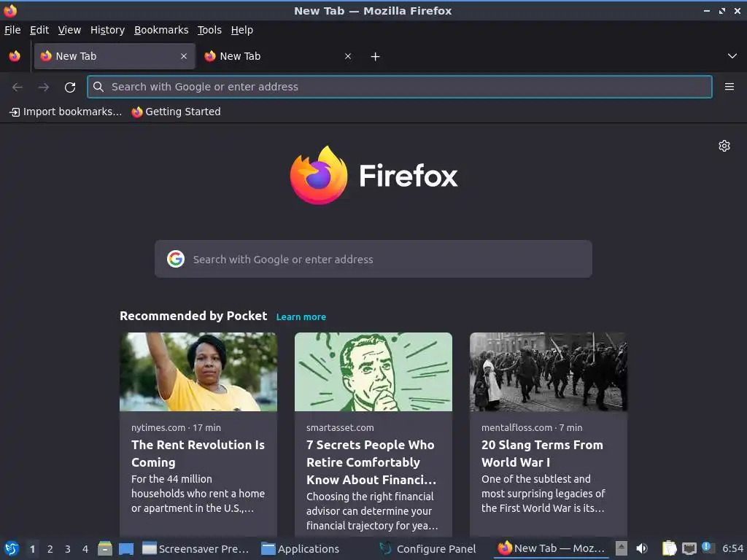The width and height of the screenshot is (747, 560).
Task: Close the first New Tab
Action: point(184,56)
